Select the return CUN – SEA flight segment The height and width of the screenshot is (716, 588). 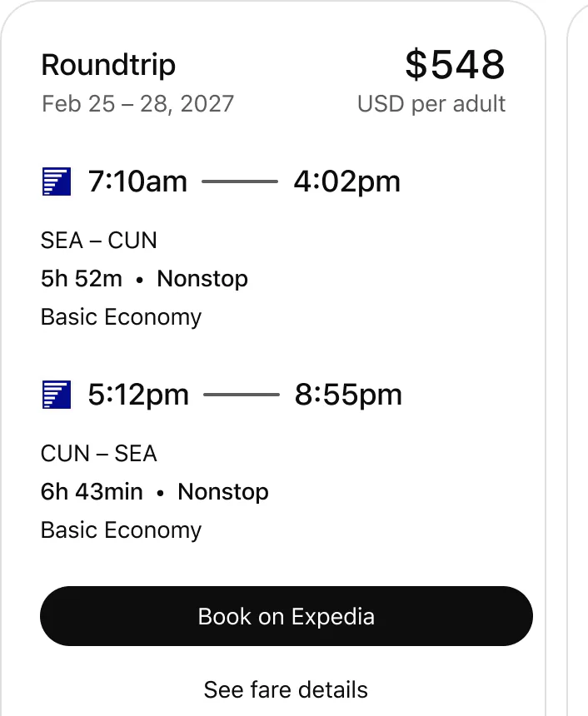tap(98, 454)
